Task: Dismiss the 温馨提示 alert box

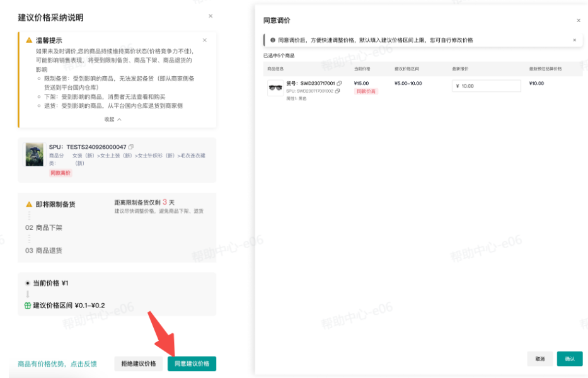Action: (x=205, y=39)
